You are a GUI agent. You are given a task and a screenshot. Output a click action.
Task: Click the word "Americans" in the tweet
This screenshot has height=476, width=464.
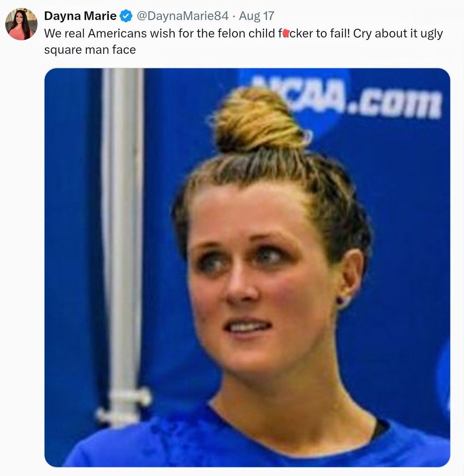point(122,35)
